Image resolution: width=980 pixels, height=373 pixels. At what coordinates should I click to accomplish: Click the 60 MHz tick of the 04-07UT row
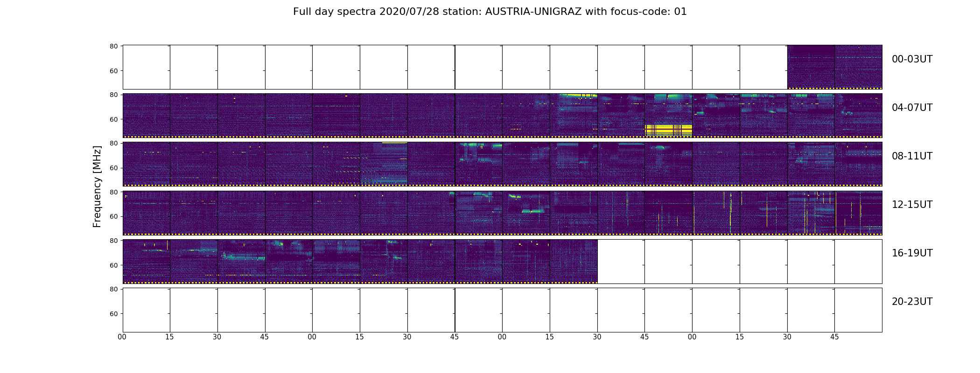coord(113,119)
